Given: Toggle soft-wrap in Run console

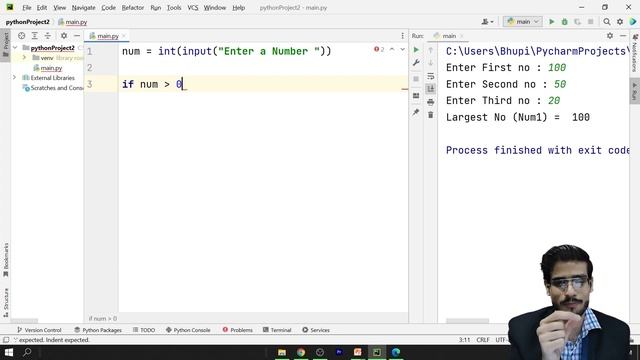Looking at the screenshot, I should 431,76.
